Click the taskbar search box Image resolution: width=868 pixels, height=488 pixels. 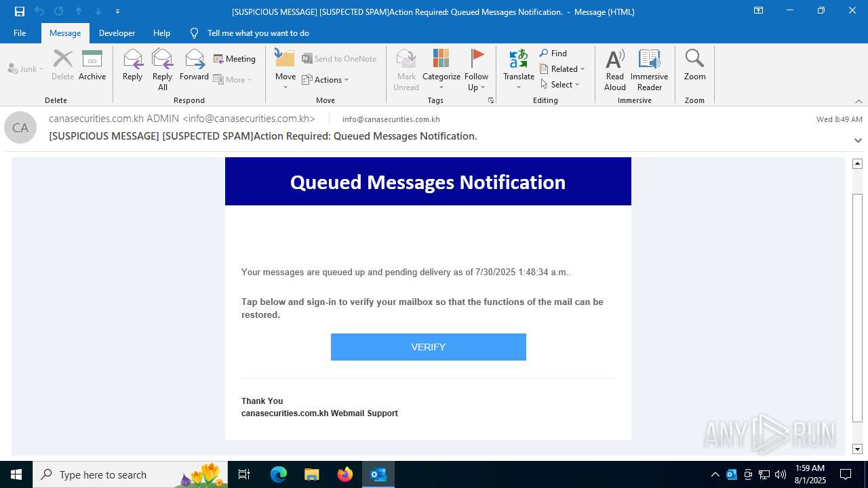tap(129, 474)
